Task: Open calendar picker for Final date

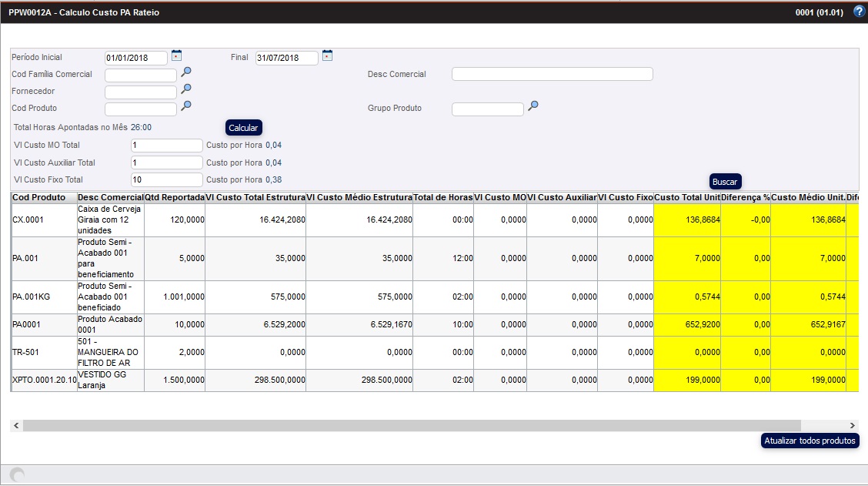Action: coord(327,56)
